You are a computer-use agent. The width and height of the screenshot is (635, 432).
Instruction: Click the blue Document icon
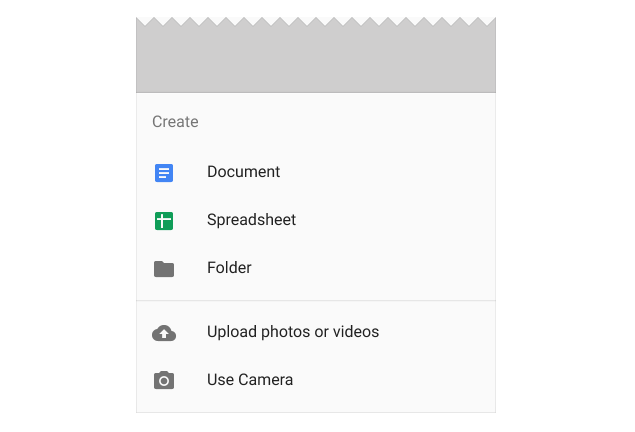pyautogui.click(x=164, y=173)
